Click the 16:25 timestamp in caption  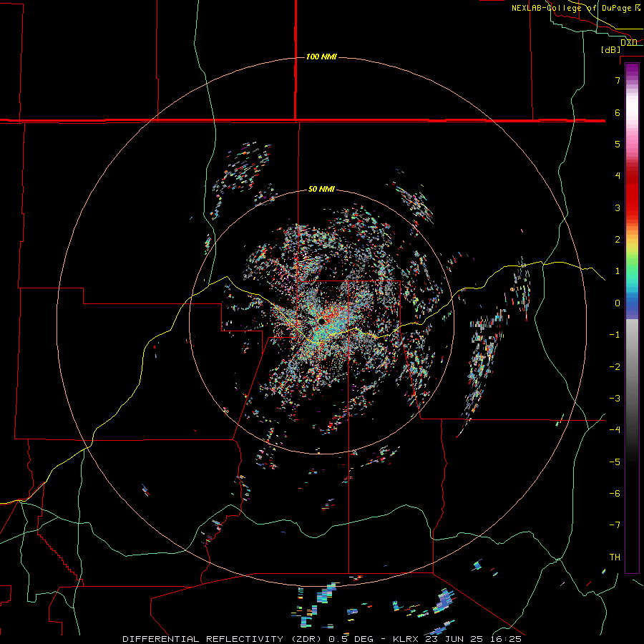(x=507, y=639)
